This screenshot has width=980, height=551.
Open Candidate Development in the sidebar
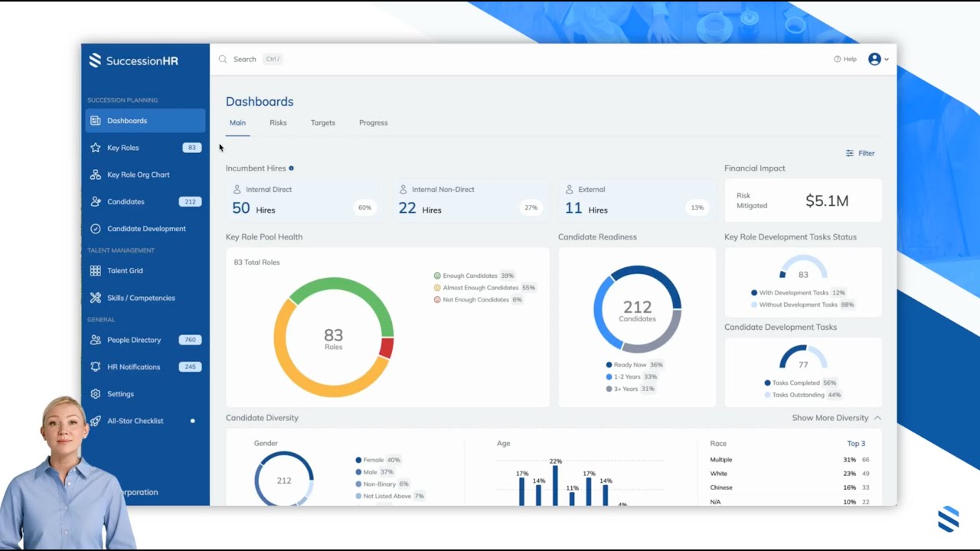(145, 229)
